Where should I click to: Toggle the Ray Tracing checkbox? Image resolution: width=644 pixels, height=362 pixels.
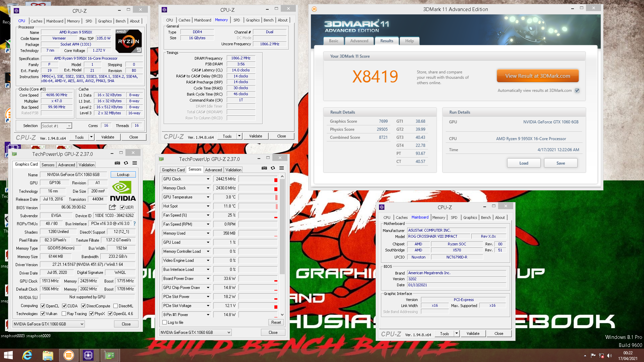click(64, 314)
